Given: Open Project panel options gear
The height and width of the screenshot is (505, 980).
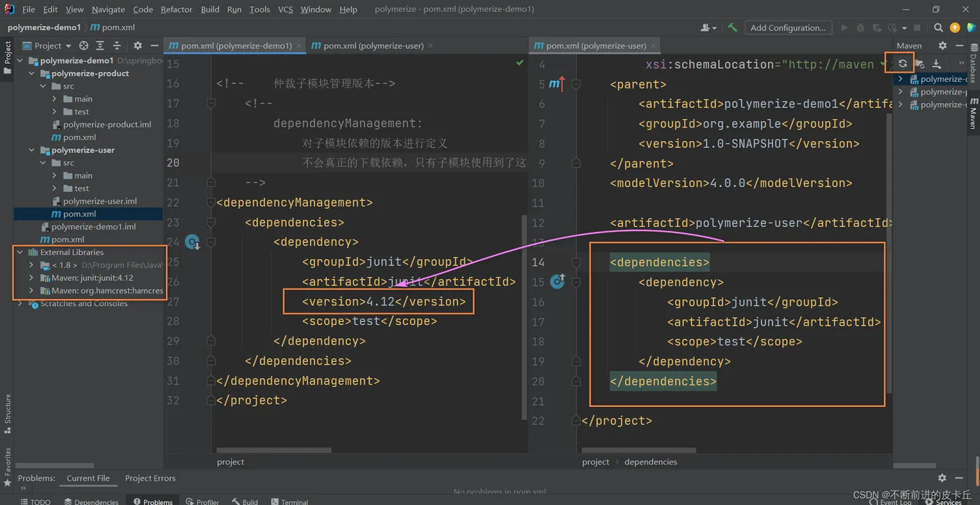Looking at the screenshot, I should coord(138,46).
